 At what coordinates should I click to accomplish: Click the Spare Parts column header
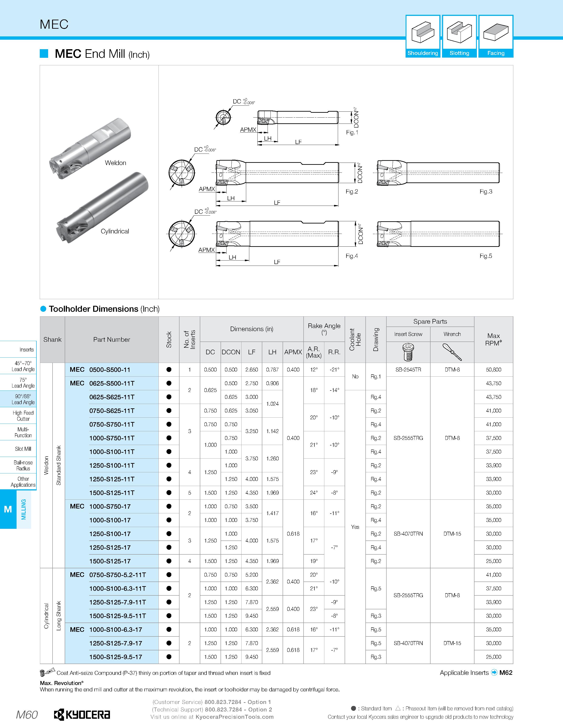[x=430, y=321]
